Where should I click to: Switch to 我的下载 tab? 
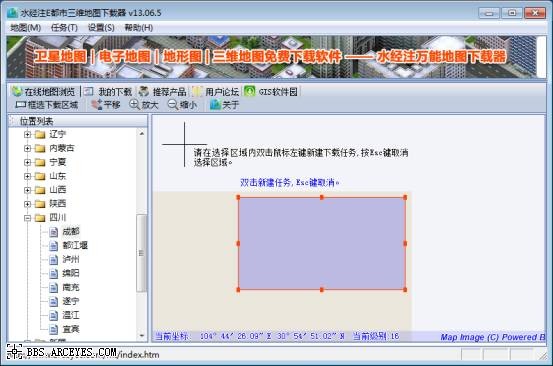click(x=108, y=92)
